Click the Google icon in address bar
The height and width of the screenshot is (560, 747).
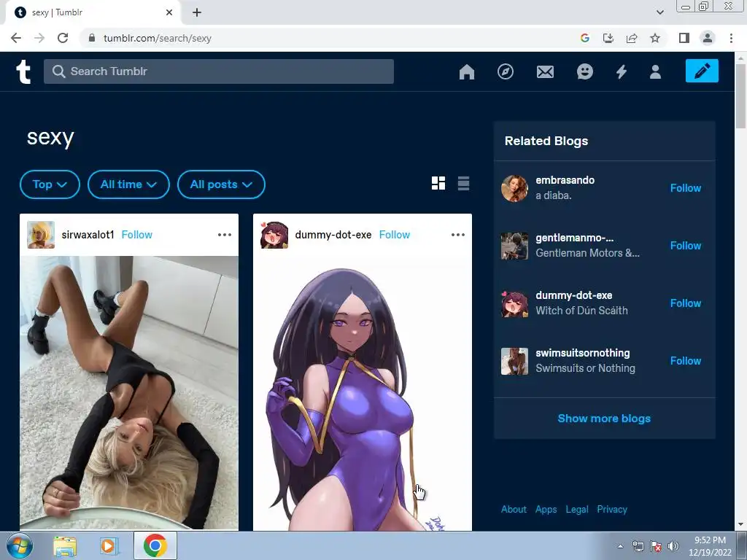tap(585, 38)
